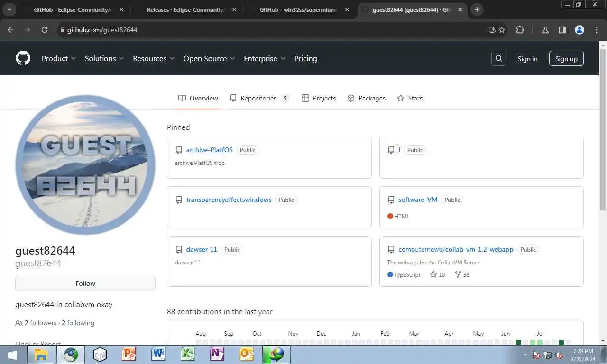607x364 pixels.
Task: Click the star count 10 on collab-vm repo
Action: pos(437,274)
